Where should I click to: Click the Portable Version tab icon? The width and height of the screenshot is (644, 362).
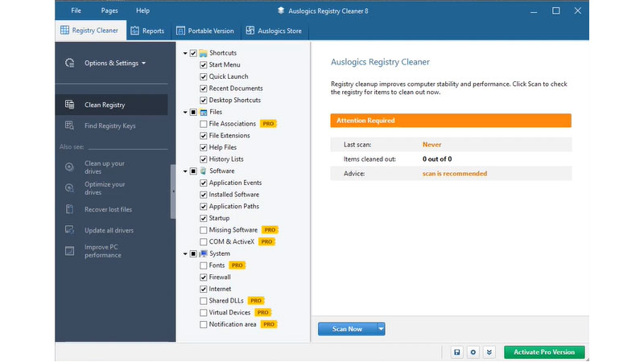[x=180, y=31]
